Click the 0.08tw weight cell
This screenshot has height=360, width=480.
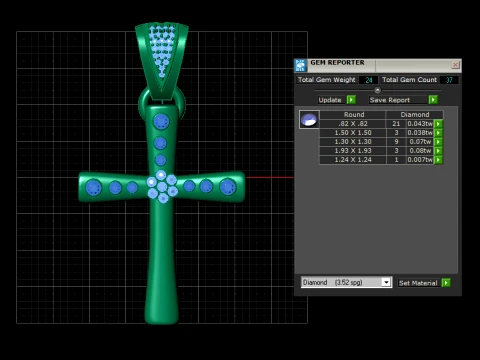click(420, 151)
